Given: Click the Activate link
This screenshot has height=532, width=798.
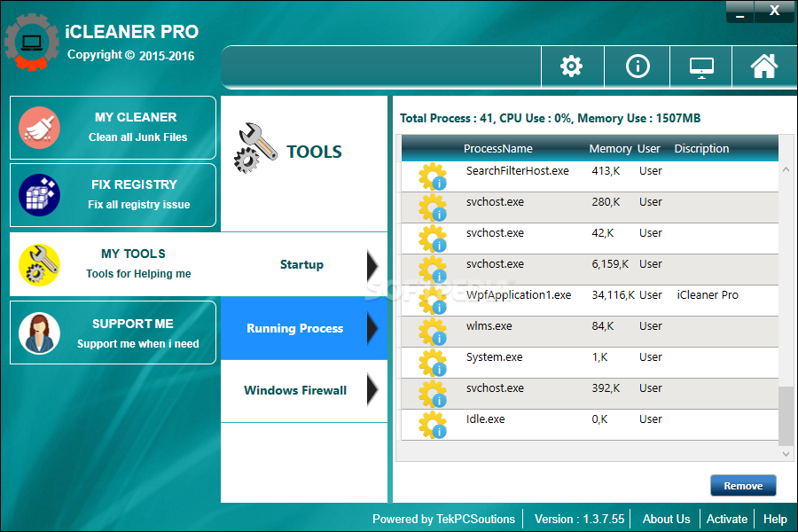Looking at the screenshot, I should 727,520.
